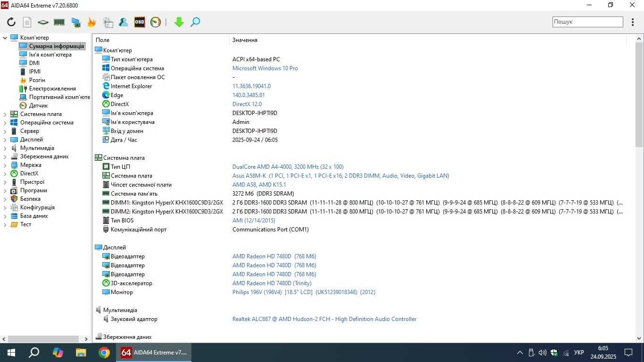The image size is (644, 362).
Task: Select Розгін tree item
Action: tap(37, 80)
